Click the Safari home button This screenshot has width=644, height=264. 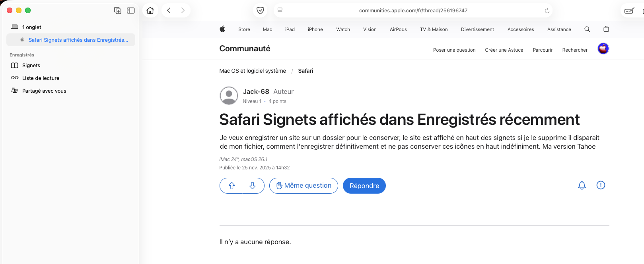(150, 11)
